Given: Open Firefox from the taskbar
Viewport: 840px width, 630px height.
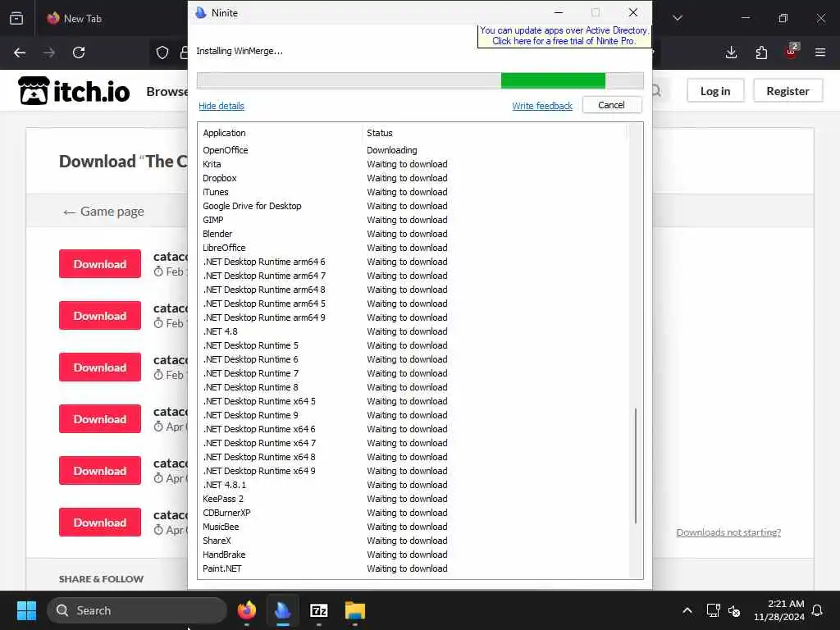Looking at the screenshot, I should (x=247, y=610).
